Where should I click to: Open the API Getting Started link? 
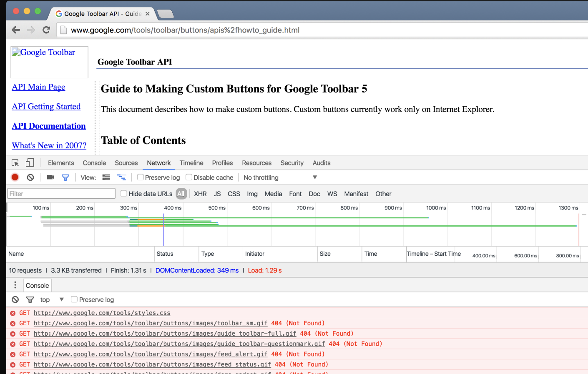pos(46,107)
